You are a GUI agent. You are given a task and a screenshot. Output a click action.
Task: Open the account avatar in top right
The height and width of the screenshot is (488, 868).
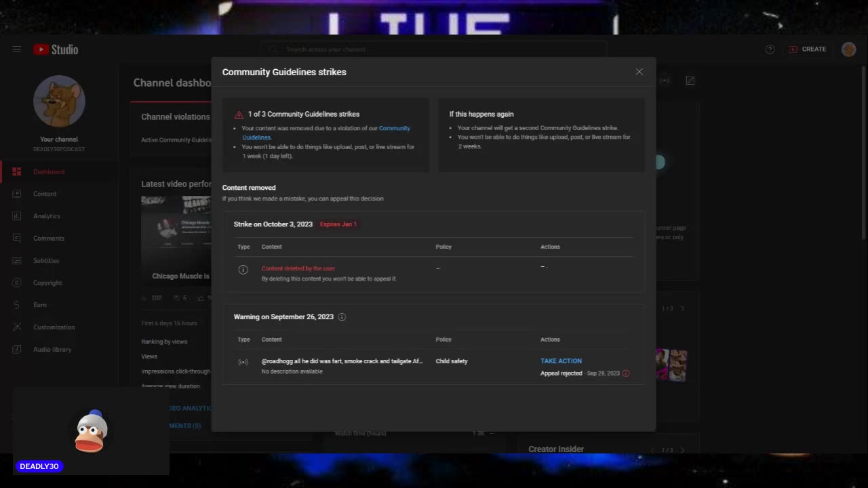pyautogui.click(x=848, y=49)
